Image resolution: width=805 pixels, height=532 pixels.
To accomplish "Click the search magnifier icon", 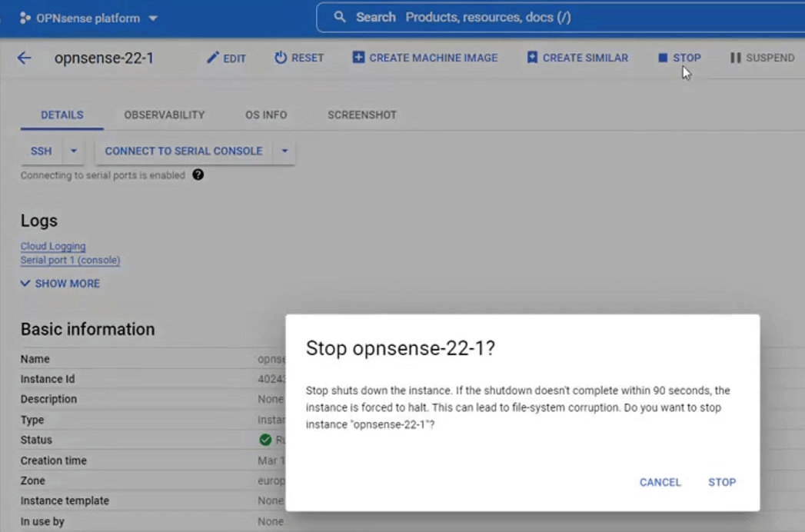I will pos(339,17).
